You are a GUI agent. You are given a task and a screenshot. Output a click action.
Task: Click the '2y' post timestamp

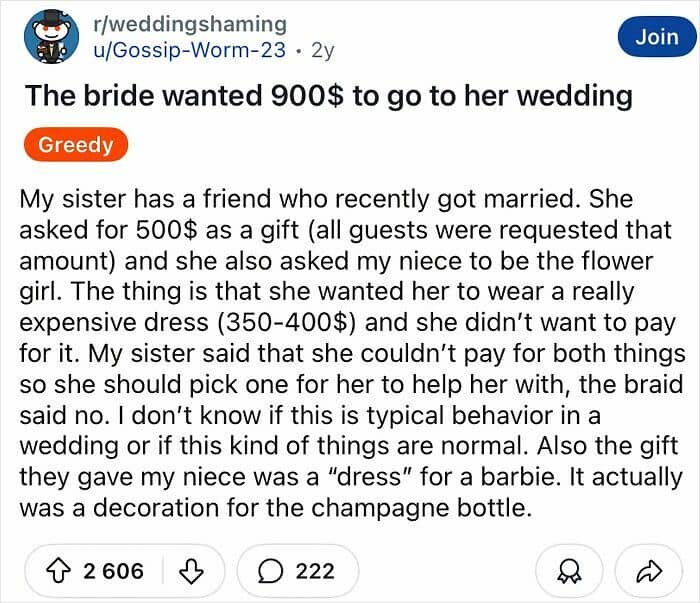(323, 50)
